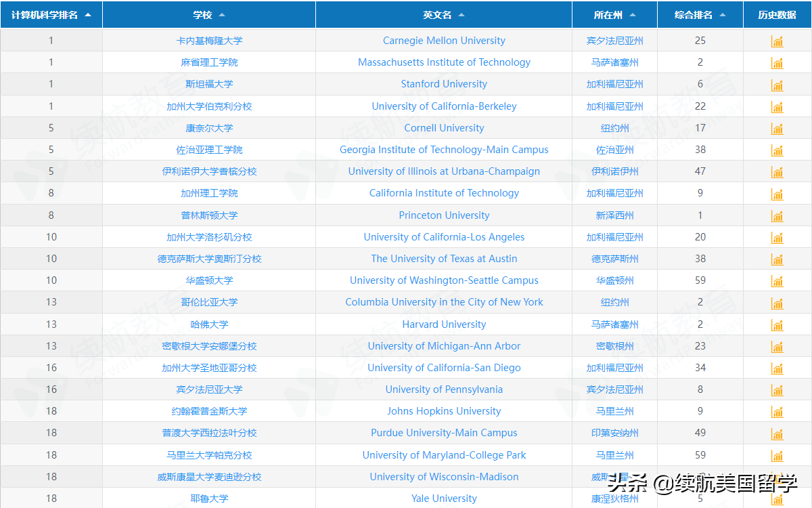Open historical data chart for Yale University
Viewport: 812px width, 508px height.
click(777, 498)
